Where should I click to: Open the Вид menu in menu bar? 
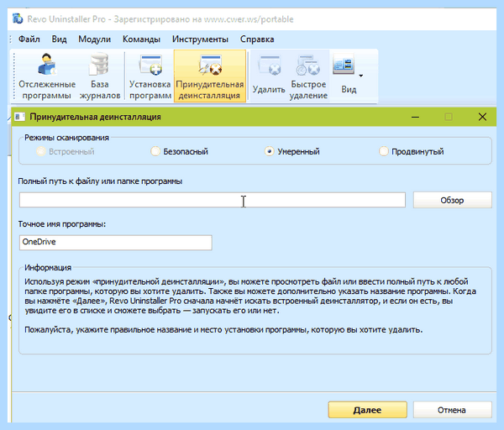click(x=59, y=39)
